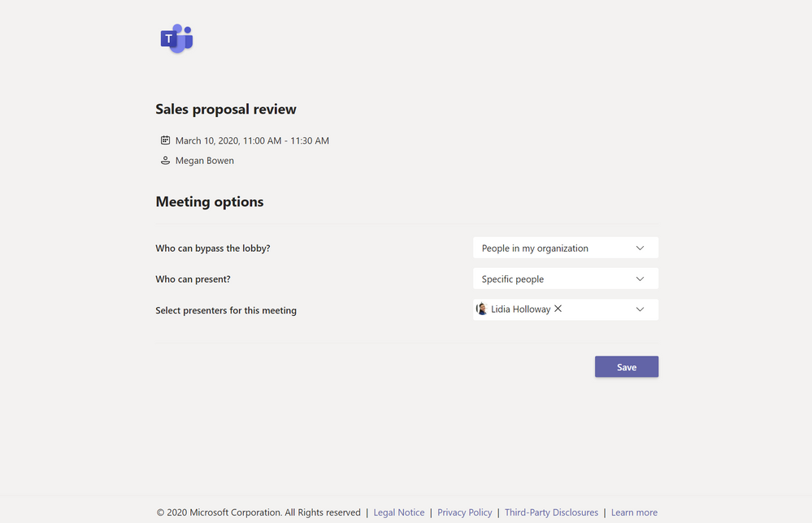Save the meeting options
812x523 pixels.
626,367
